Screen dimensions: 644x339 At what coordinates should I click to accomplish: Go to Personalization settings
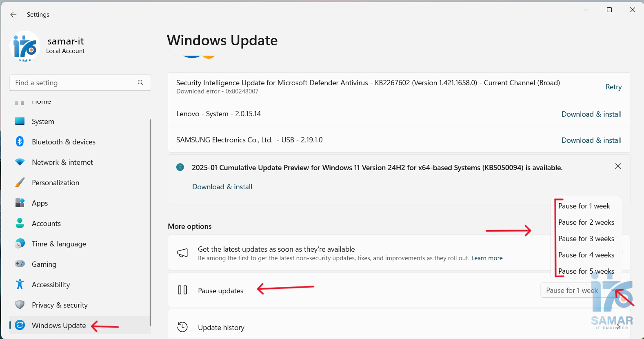(56, 183)
